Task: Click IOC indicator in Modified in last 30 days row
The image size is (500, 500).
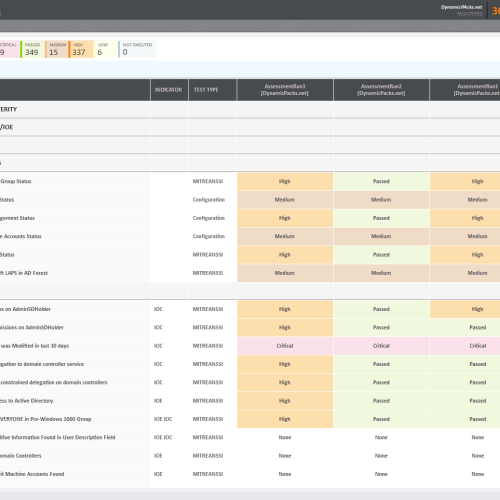Action: point(158,346)
